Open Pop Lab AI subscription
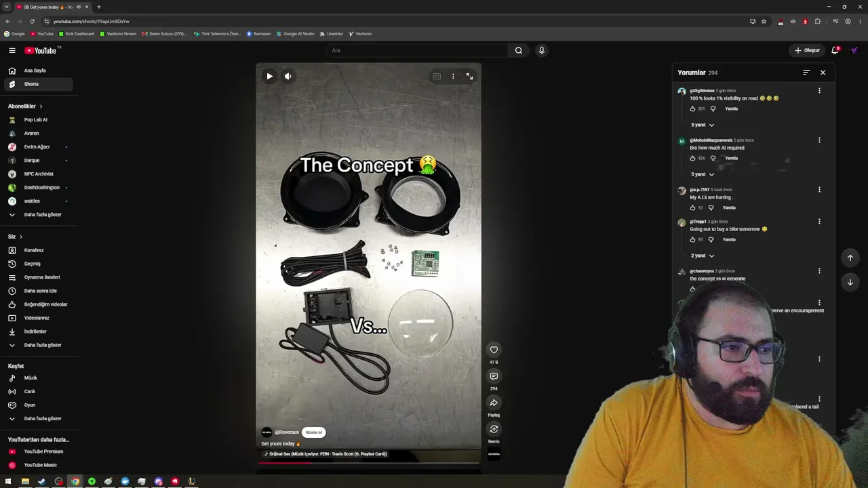Viewport: 868px width, 488px height. click(x=39, y=120)
